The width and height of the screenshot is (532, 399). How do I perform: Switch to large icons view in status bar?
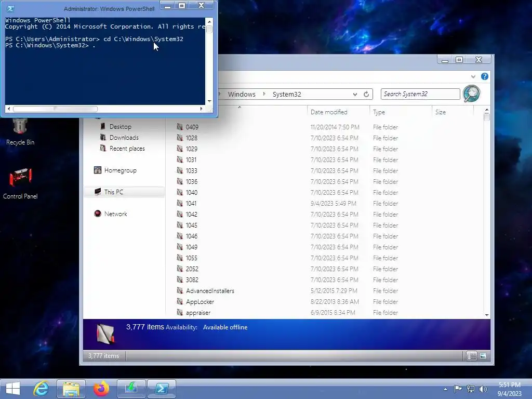tap(483, 355)
